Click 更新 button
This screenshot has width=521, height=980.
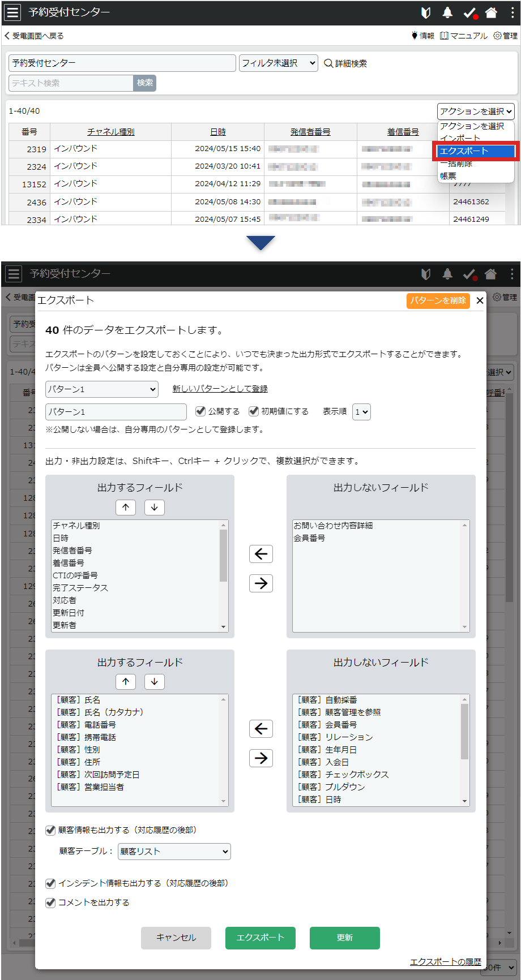[x=345, y=938]
